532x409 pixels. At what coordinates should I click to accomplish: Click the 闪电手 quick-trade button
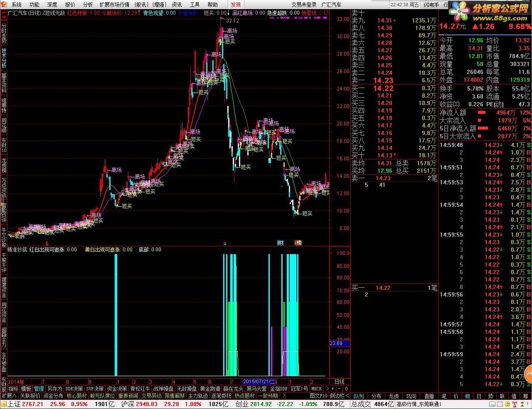(431, 5)
